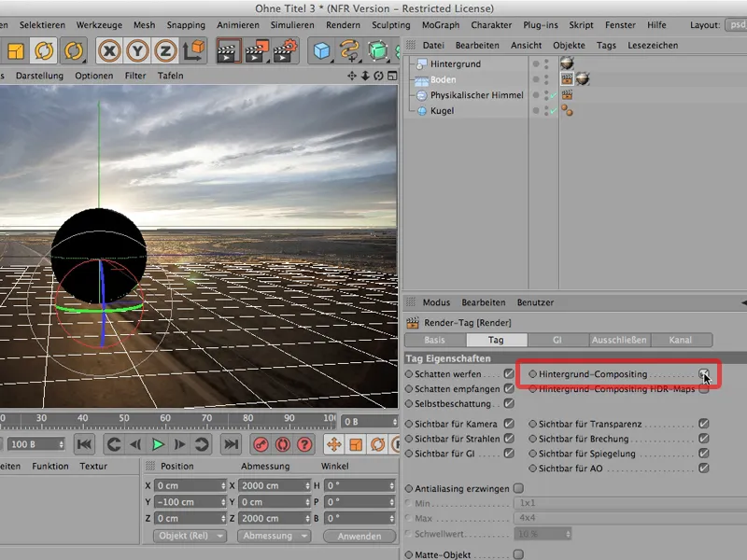
Task: Open Objekt (Rel) dropdown
Action: [x=190, y=536]
